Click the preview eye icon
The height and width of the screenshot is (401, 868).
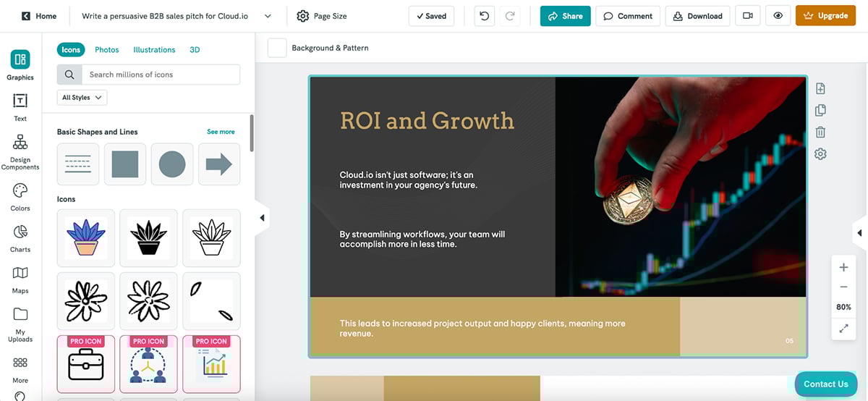[778, 16]
